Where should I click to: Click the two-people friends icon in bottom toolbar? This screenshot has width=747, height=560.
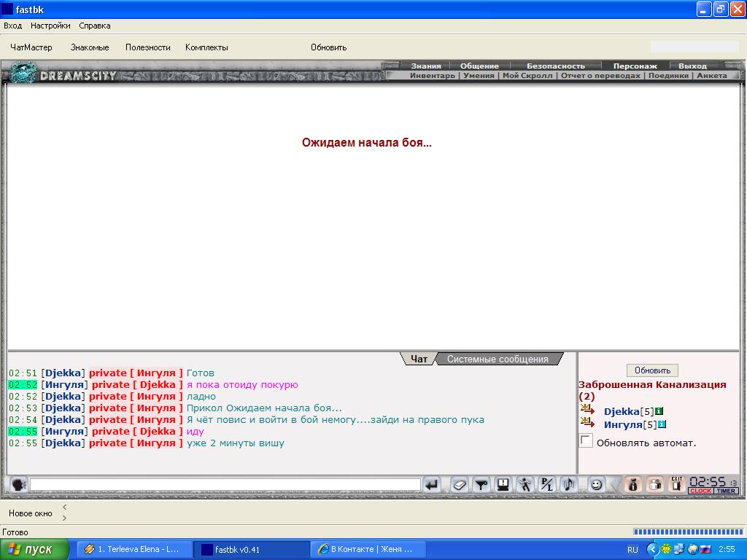tap(655, 485)
